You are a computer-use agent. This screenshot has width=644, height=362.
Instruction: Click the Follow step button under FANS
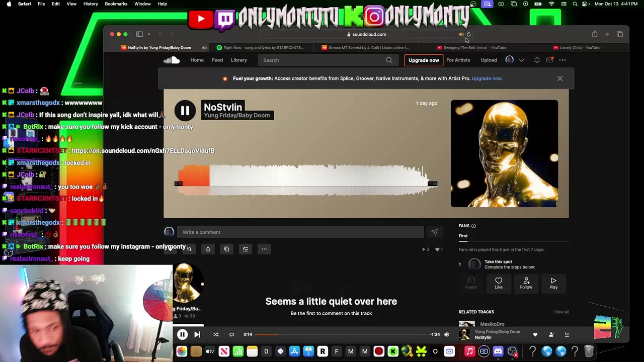(x=526, y=283)
